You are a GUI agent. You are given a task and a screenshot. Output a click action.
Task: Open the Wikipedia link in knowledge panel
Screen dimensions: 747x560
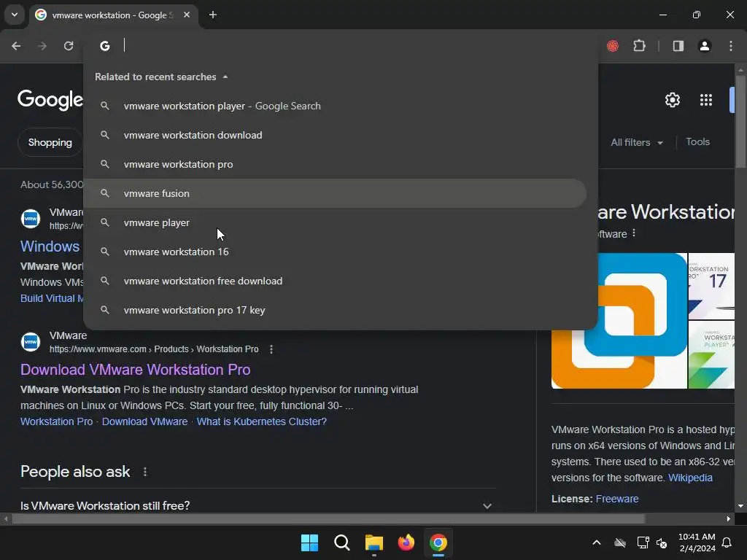[690, 478]
